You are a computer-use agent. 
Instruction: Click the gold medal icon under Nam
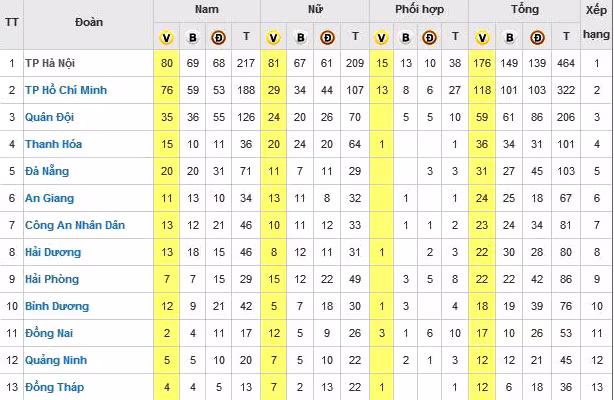tap(167, 38)
